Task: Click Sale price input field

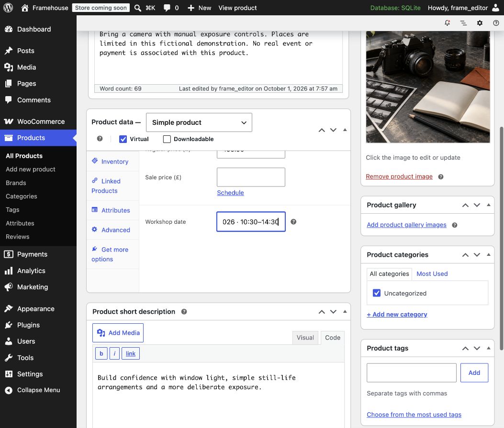Action: point(251,177)
